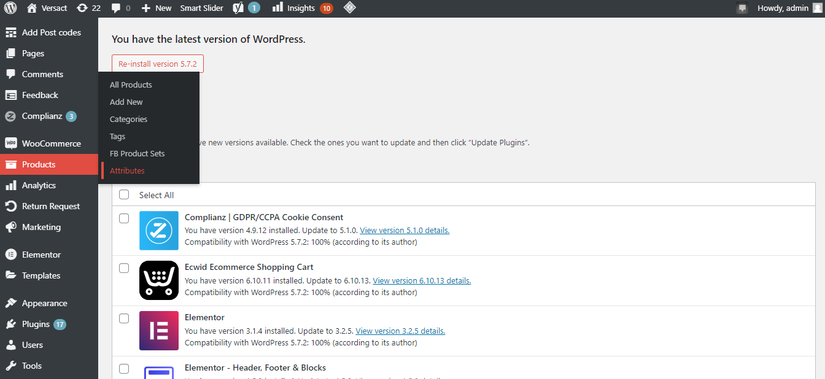The image size is (825, 379).
Task: Open Attributes in the Products submenu
Action: (127, 171)
